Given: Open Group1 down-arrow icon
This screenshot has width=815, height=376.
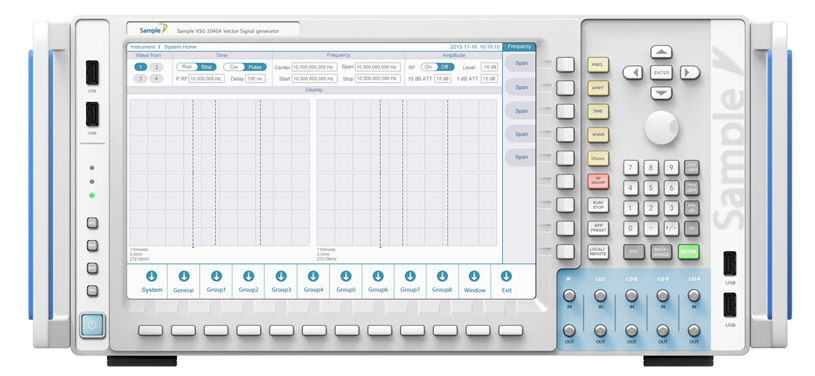Looking at the screenshot, I should (x=216, y=276).
